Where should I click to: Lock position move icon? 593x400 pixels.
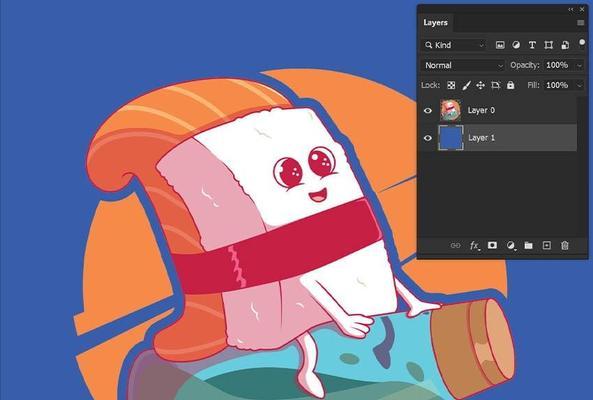pos(480,85)
